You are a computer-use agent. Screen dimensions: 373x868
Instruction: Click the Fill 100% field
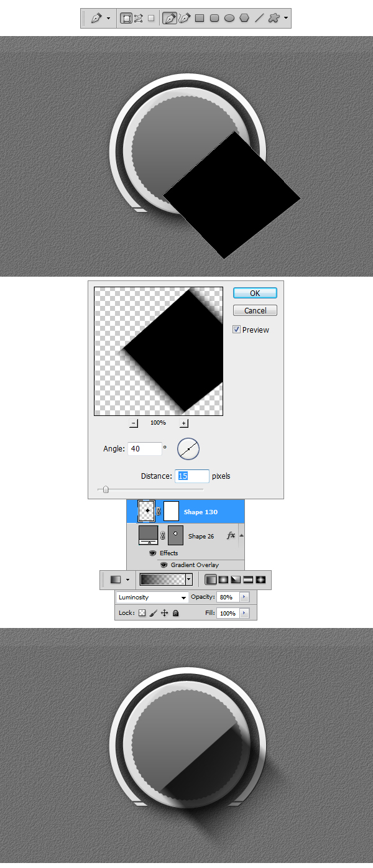point(228,613)
